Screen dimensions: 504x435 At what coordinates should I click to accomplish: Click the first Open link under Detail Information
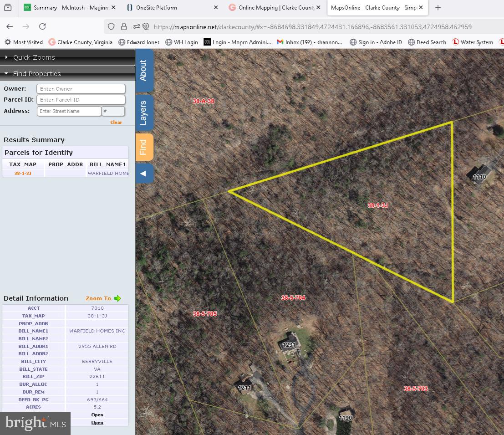pos(97,415)
